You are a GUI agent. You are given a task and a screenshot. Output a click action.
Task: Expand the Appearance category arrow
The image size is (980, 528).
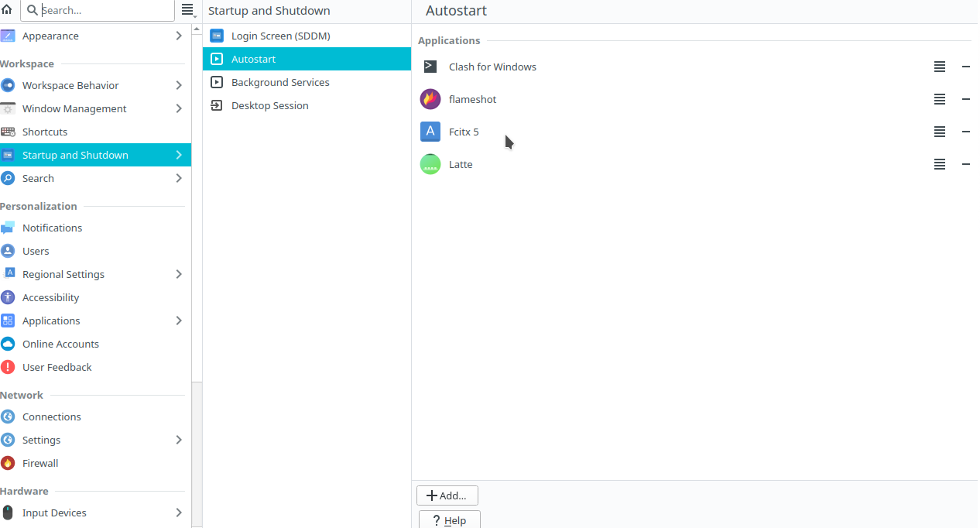point(179,36)
